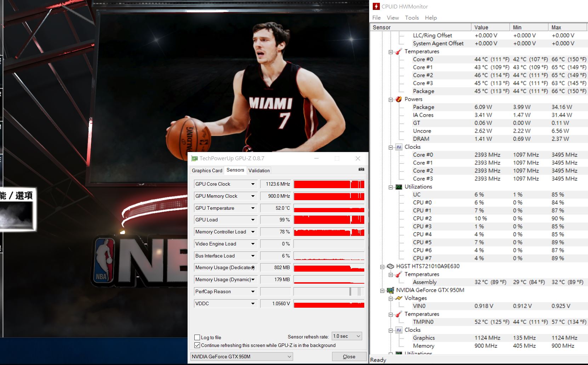Open the Bus Interface Load dropdown
588x365 pixels.
point(253,256)
